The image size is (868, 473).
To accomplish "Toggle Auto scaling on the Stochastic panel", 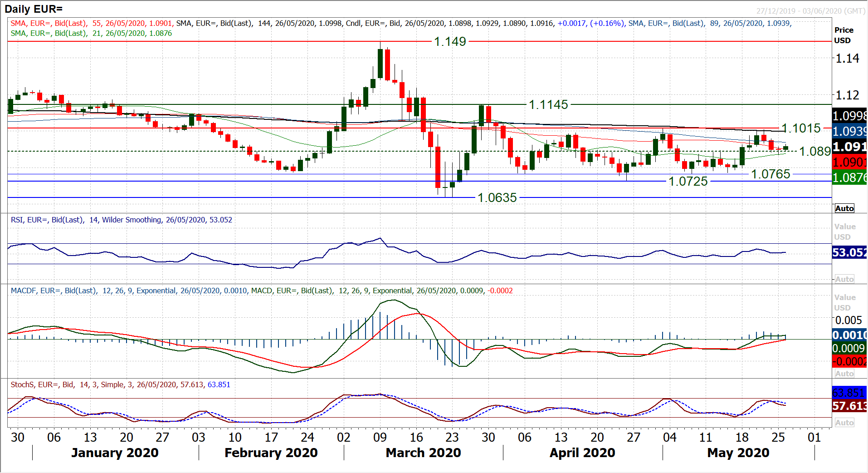I will click(x=844, y=423).
